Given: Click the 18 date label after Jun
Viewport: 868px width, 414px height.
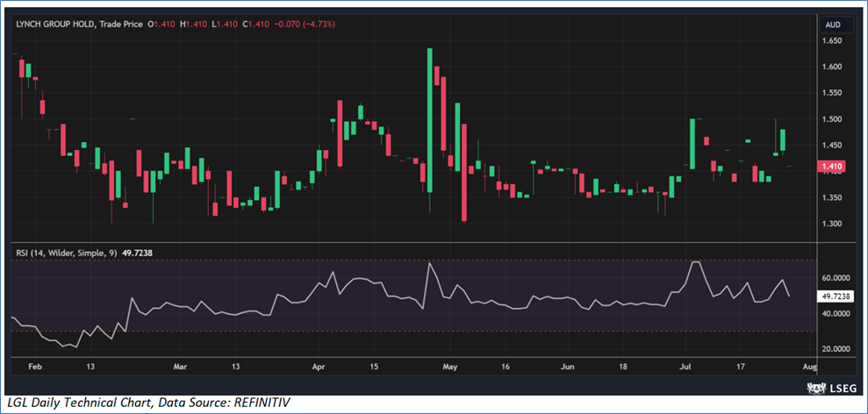Looking at the screenshot, I should (x=621, y=367).
